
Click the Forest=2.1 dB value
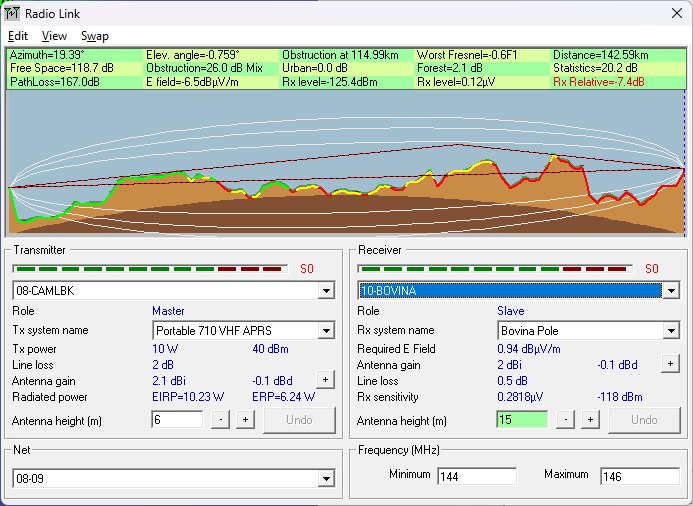tap(450, 68)
